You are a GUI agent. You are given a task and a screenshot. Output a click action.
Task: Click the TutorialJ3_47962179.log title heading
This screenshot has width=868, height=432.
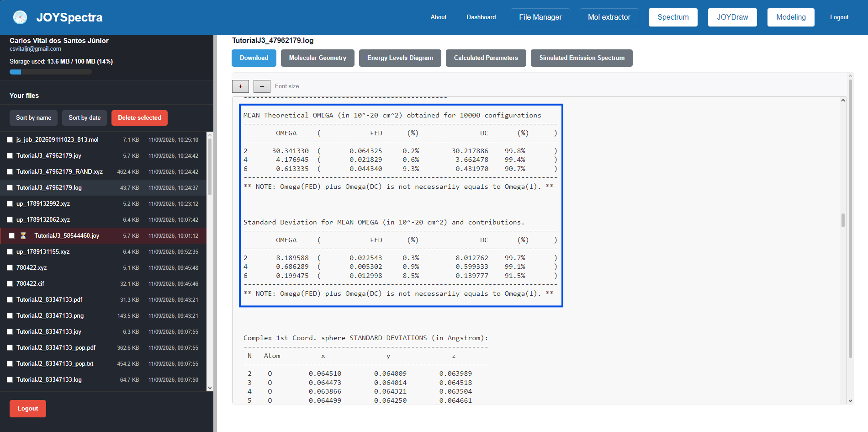point(273,41)
